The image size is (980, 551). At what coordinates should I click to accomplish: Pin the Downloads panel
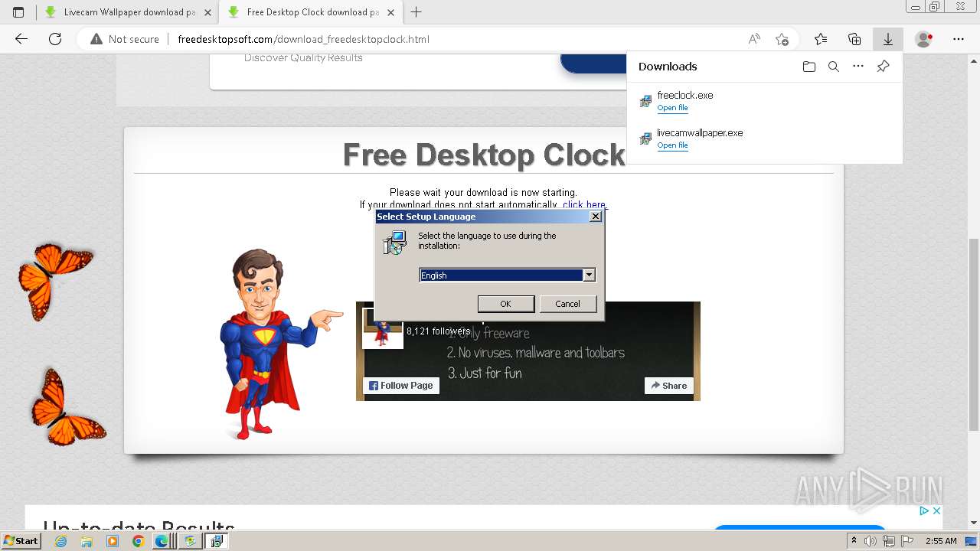click(x=883, y=67)
